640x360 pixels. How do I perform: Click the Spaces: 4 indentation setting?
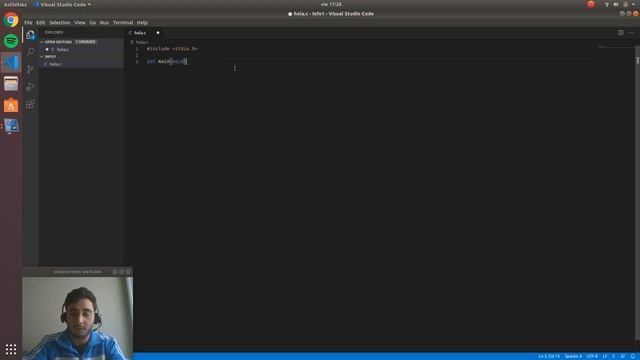pos(573,356)
